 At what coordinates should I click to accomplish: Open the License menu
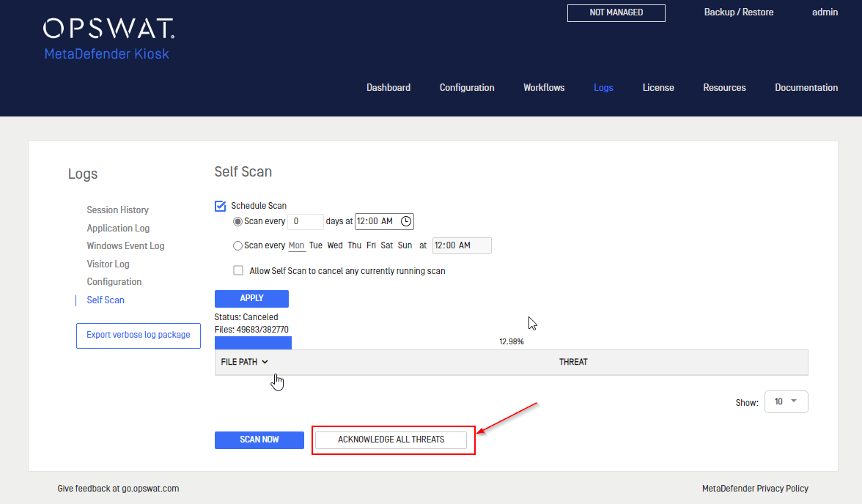coord(658,88)
